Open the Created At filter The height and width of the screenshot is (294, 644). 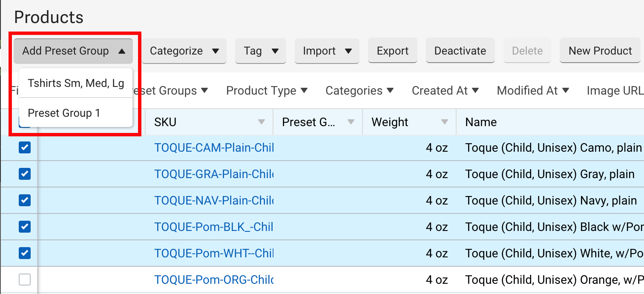445,91
